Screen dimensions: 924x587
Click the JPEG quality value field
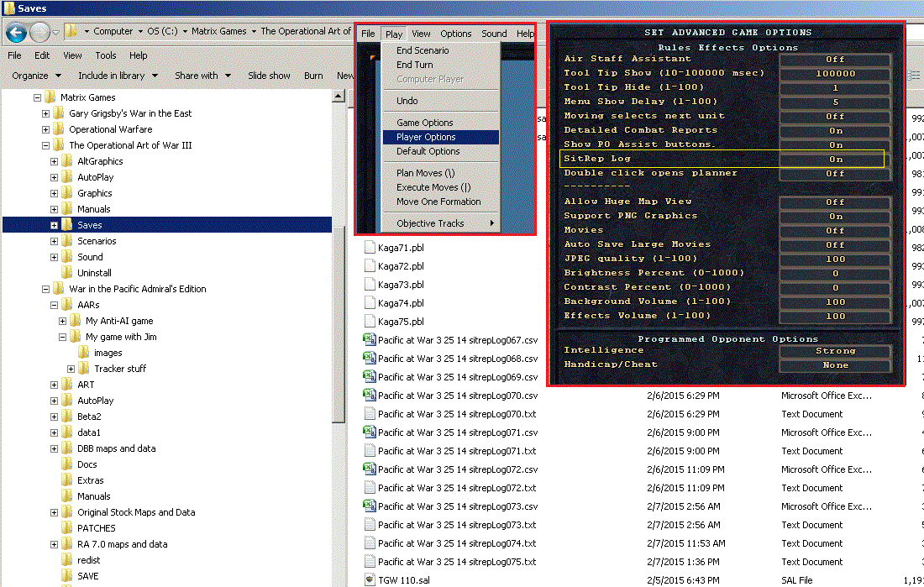click(834, 259)
